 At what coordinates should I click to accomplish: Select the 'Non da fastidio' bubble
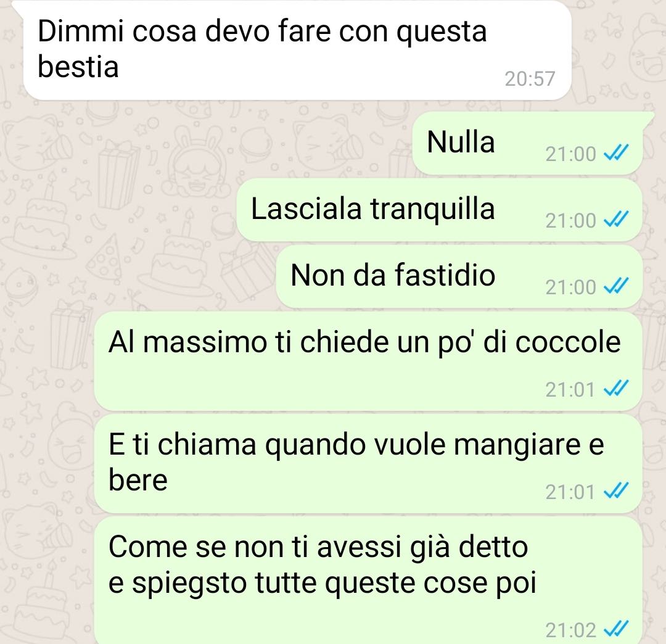click(459, 276)
